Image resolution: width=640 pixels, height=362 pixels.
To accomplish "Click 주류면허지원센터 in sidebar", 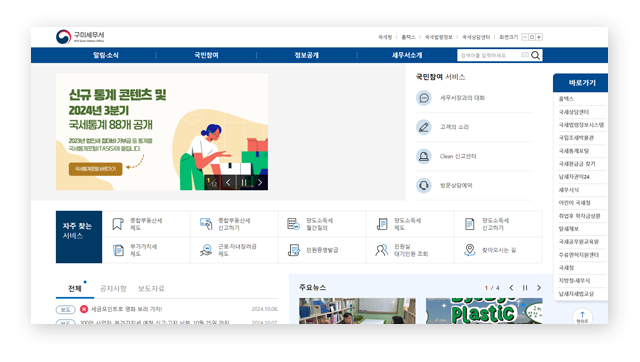I will [579, 255].
